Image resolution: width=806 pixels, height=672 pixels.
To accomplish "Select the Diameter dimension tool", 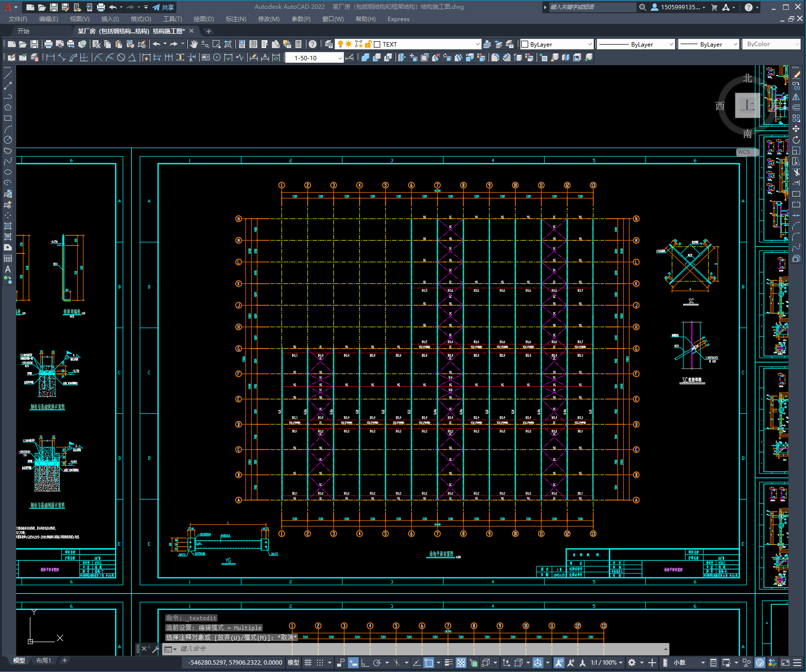I will click(121, 57).
